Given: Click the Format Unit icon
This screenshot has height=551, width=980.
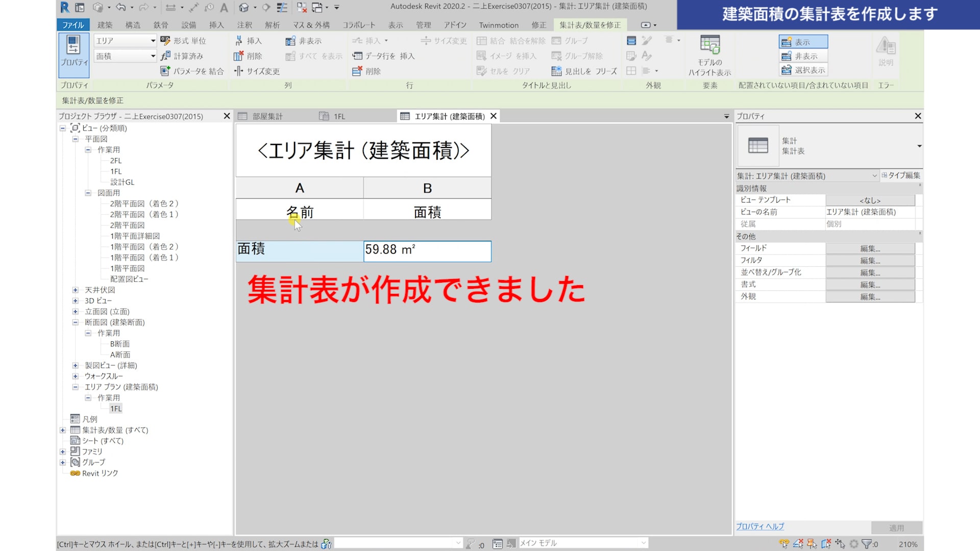Looking at the screenshot, I should pos(165,40).
